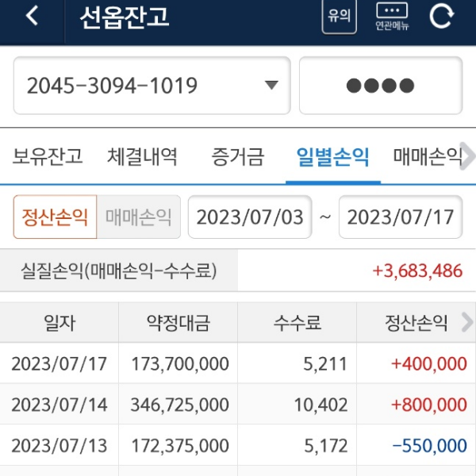Open the 체결내역 tab
Image resolution: width=476 pixels, height=476 pixels.
142,156
